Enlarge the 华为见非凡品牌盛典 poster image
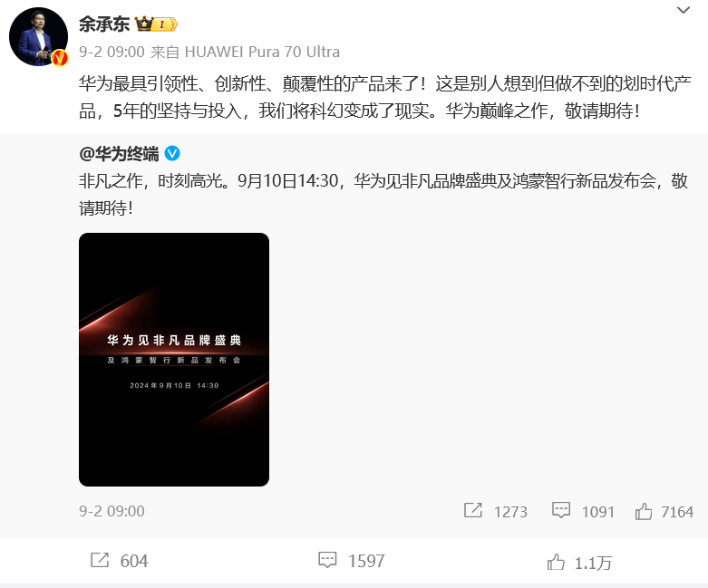Image resolution: width=708 pixels, height=588 pixels. tap(174, 360)
